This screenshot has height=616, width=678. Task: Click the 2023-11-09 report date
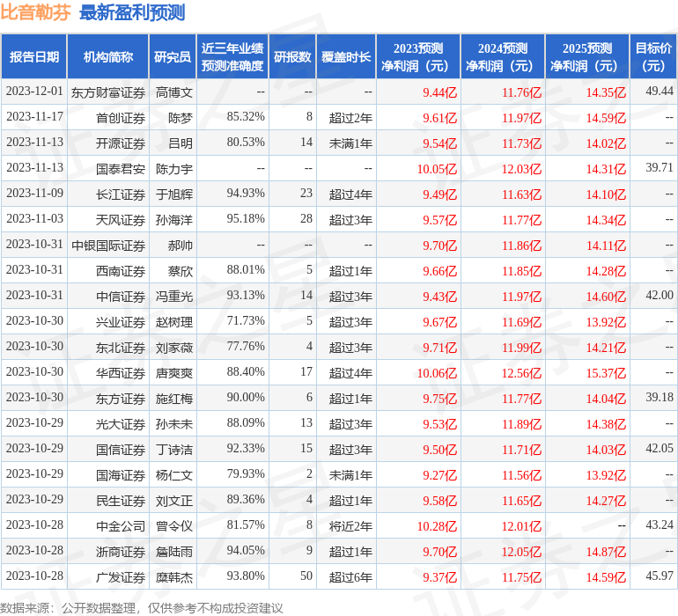point(34,193)
